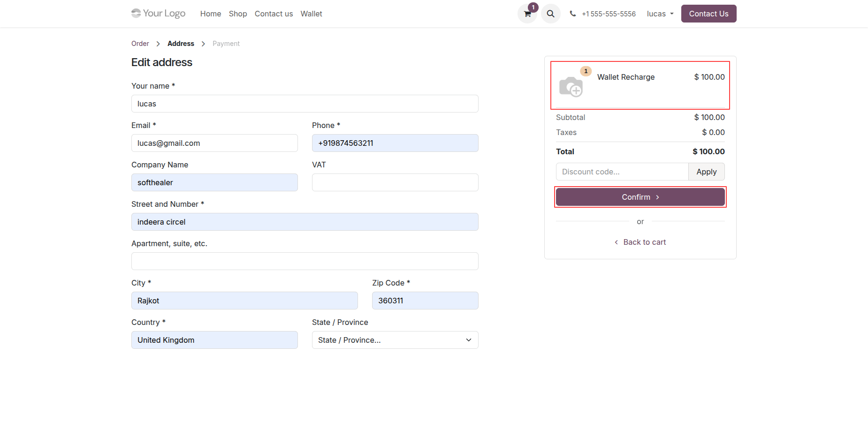The height and width of the screenshot is (437, 868).
Task: Click the City input field
Action: (244, 301)
